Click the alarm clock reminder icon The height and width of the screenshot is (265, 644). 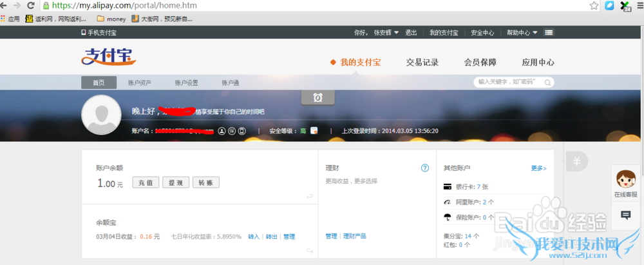pos(317,97)
